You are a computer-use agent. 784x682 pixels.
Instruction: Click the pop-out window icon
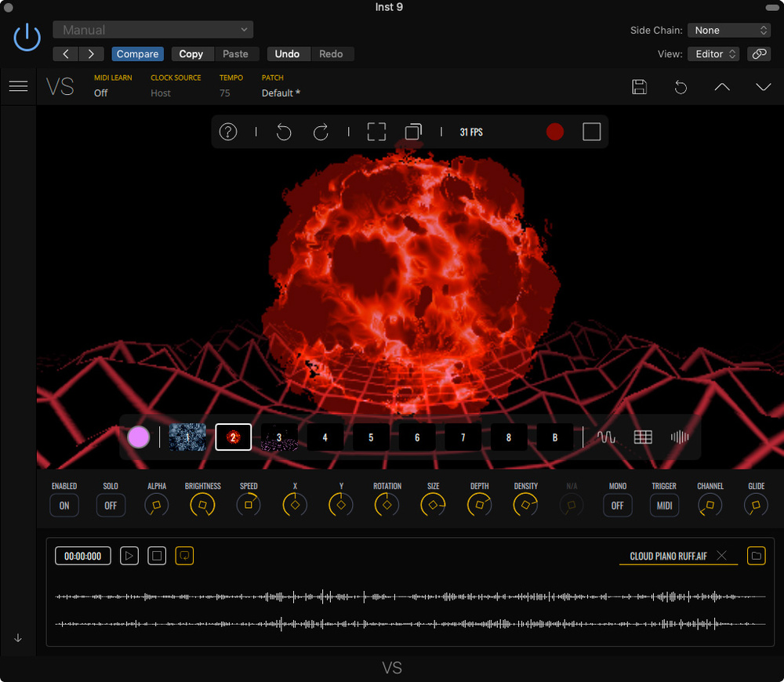413,132
